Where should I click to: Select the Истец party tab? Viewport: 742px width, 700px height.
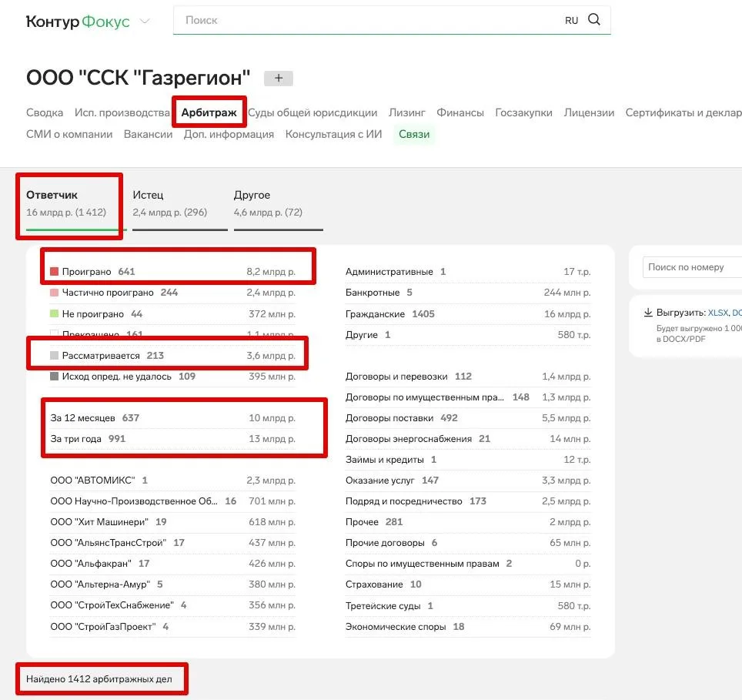pyautogui.click(x=148, y=195)
